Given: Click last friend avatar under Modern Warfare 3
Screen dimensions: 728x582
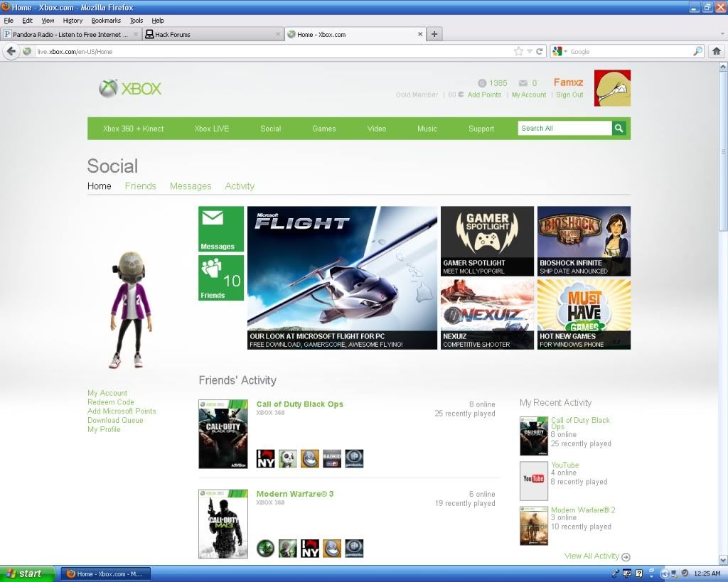Looking at the screenshot, I should tap(354, 548).
